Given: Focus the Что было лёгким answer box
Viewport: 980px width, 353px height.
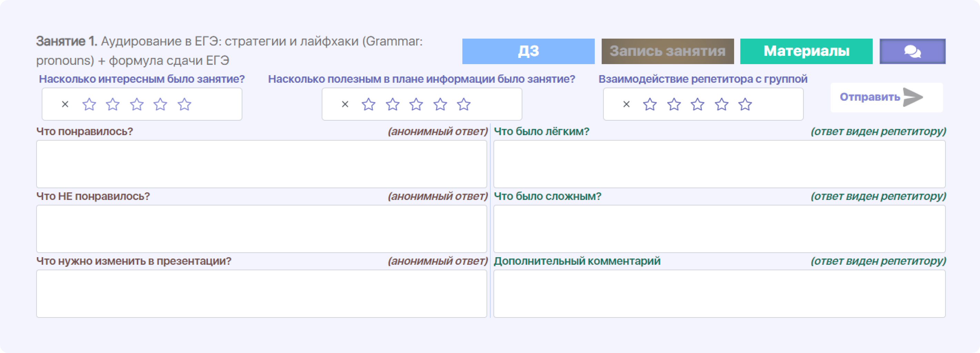Looking at the screenshot, I should pyautogui.click(x=719, y=164).
